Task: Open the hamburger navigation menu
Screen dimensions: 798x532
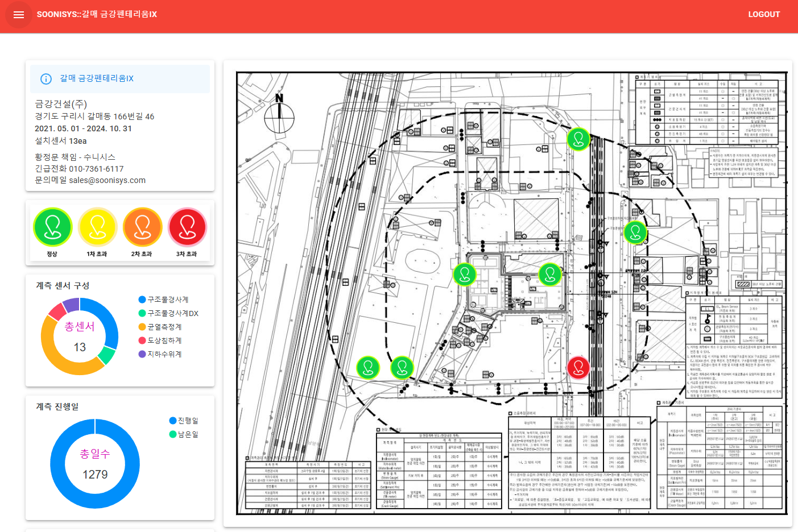Action: pos(19,15)
